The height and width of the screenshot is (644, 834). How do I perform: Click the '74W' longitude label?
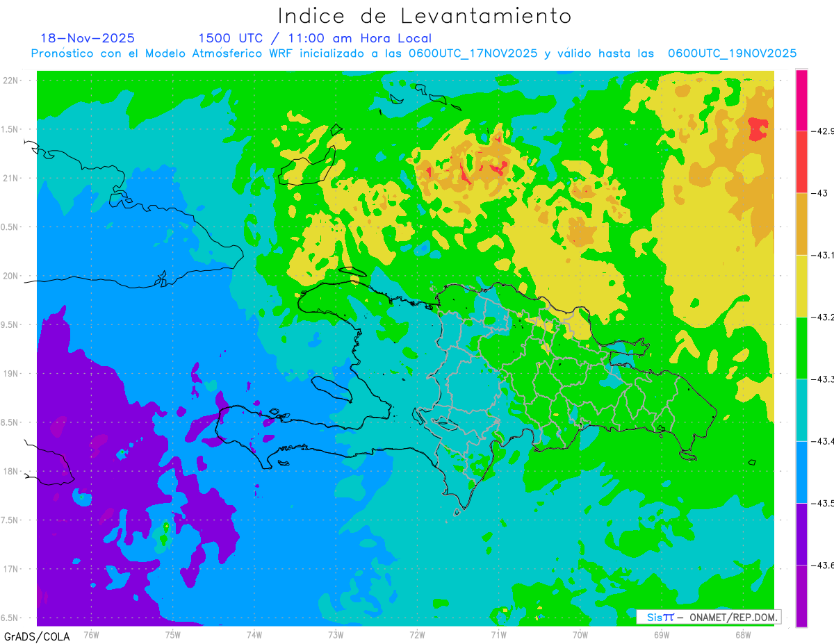254,634
